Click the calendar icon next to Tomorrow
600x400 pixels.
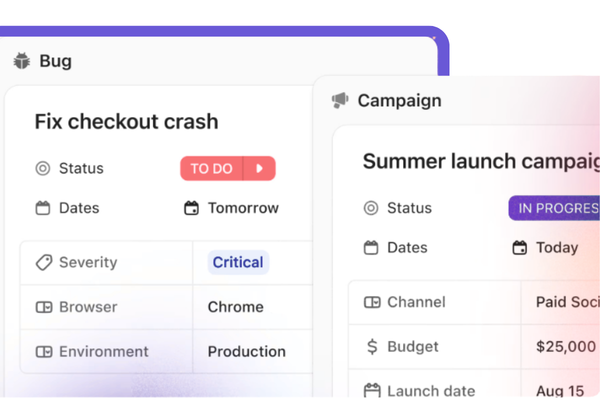191,208
